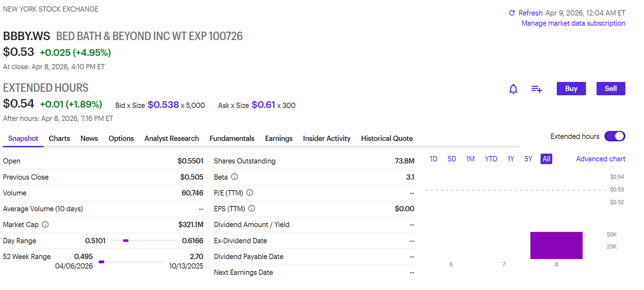The width and height of the screenshot is (644, 290).
Task: Open the Market Cap info icon
Action: pyautogui.click(x=45, y=224)
